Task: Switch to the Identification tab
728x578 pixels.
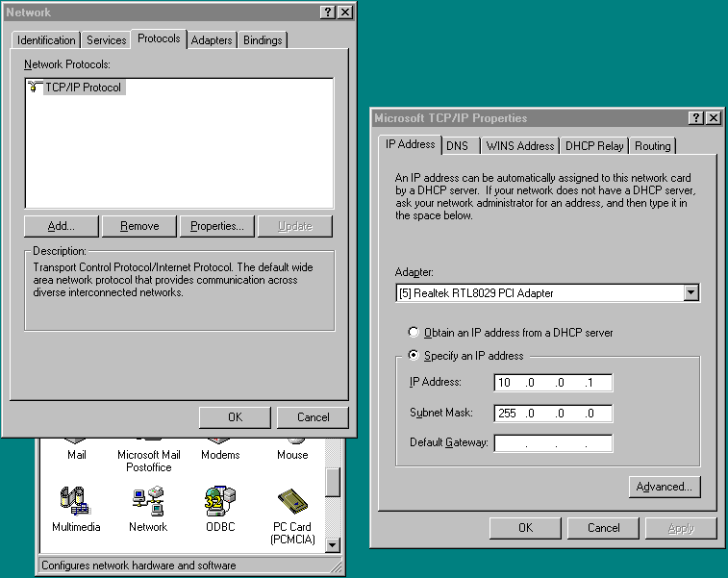Action: click(46, 40)
